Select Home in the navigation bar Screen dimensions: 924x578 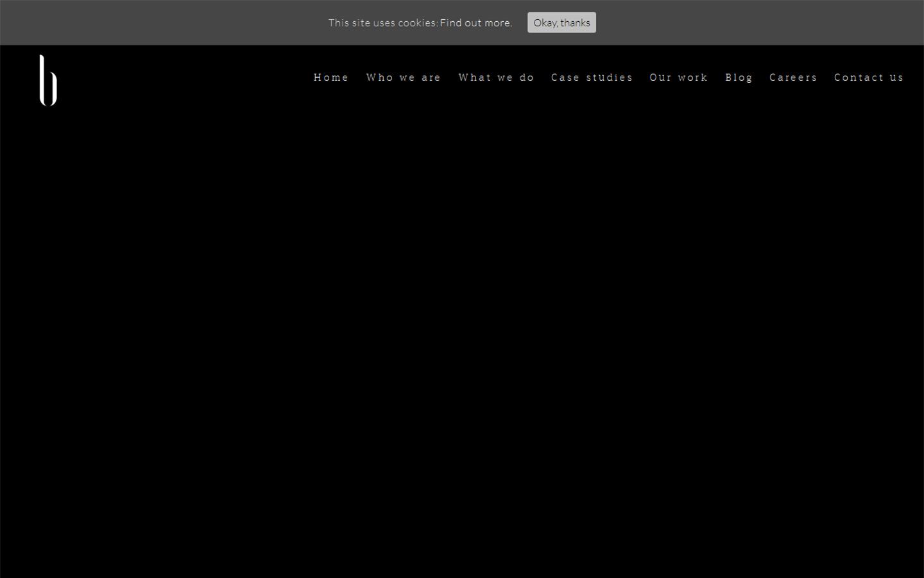[x=331, y=77]
